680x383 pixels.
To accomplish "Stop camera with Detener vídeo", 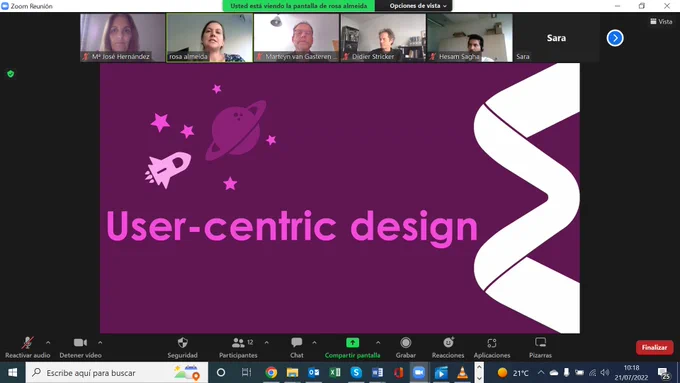I will tap(80, 347).
